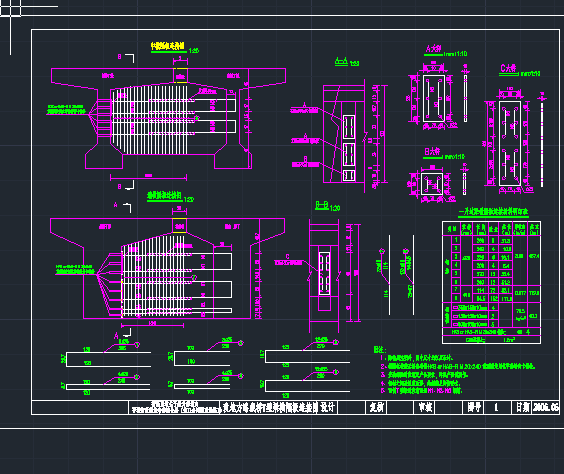
Task: Pick the yellow joint rectangle in the upper elevation
Action: [181, 76]
